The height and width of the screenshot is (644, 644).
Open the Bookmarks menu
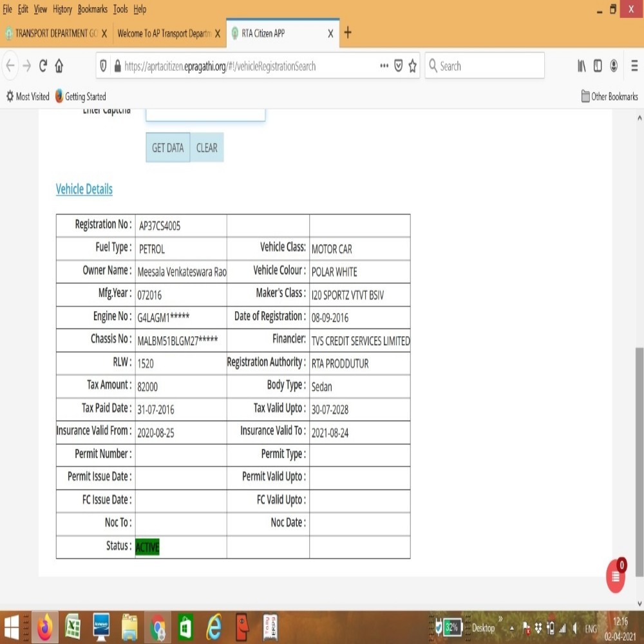93,9
